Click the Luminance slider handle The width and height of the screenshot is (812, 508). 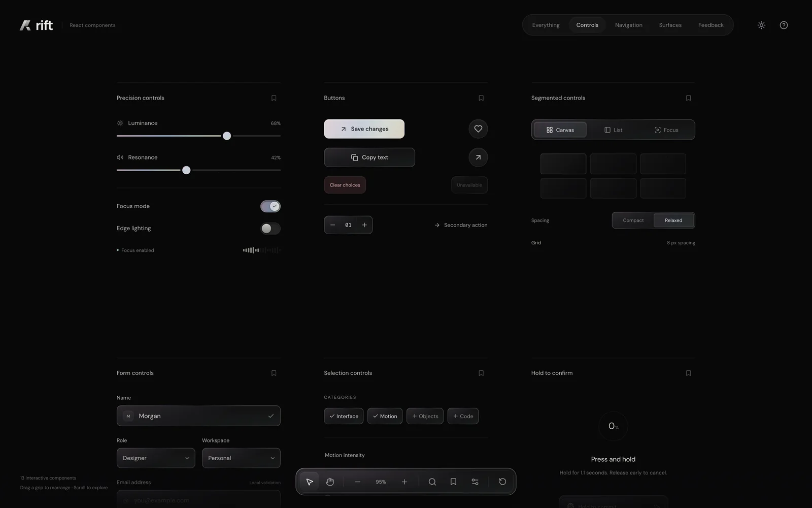point(227,136)
